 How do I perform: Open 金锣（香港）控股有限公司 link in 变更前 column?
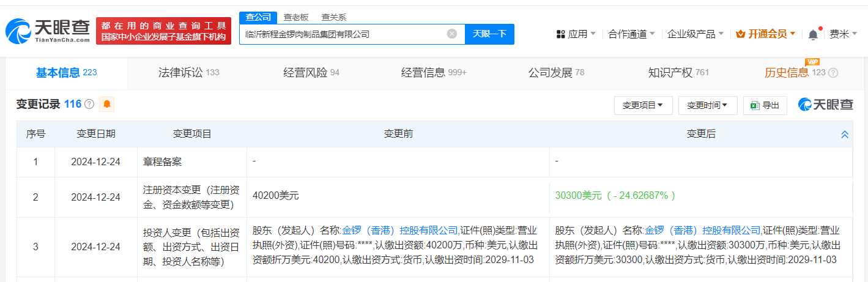pos(400,231)
